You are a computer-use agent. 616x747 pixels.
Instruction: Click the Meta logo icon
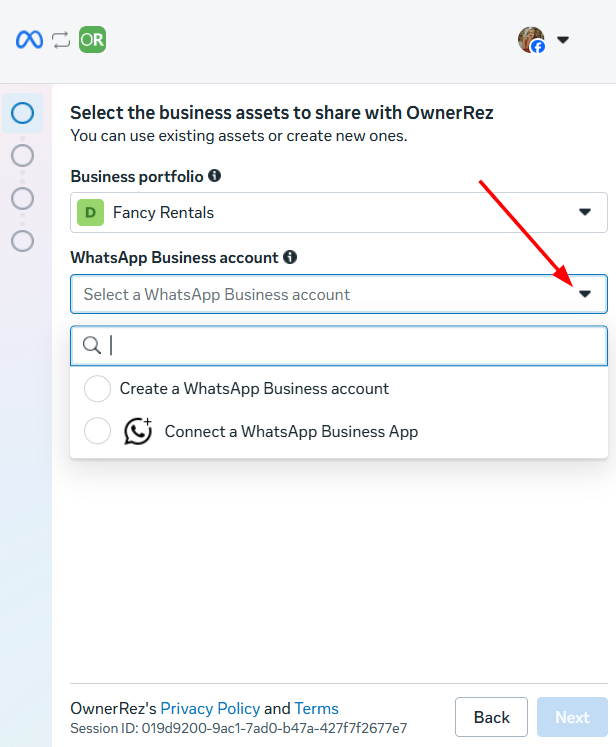(x=29, y=40)
